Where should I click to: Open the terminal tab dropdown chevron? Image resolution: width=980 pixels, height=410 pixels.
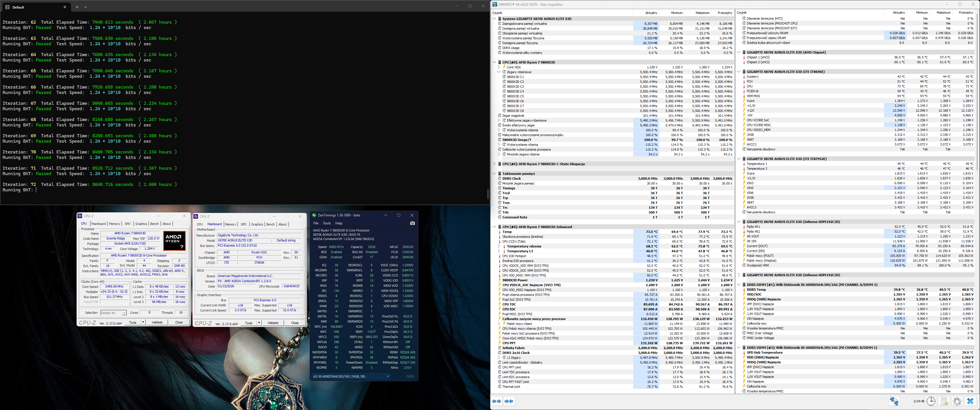coord(85,7)
